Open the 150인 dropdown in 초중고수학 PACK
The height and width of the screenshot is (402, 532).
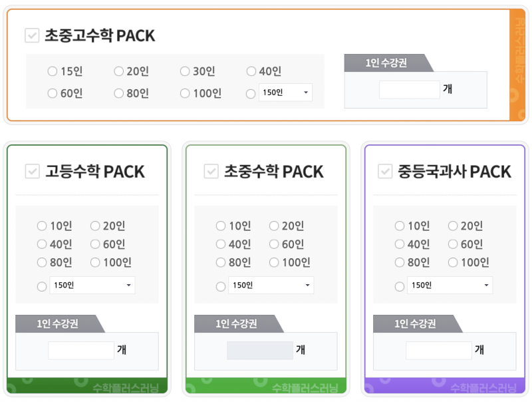tap(285, 93)
